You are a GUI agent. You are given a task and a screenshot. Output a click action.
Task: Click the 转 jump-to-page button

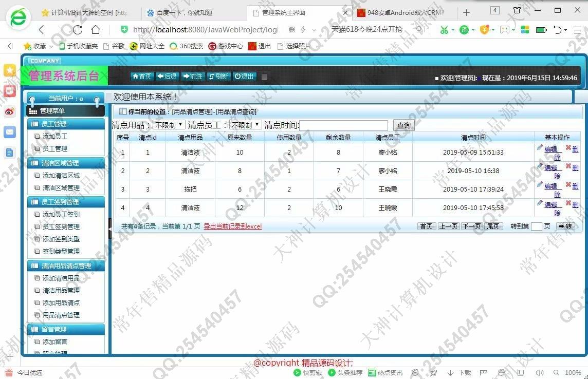pyautogui.click(x=565, y=226)
